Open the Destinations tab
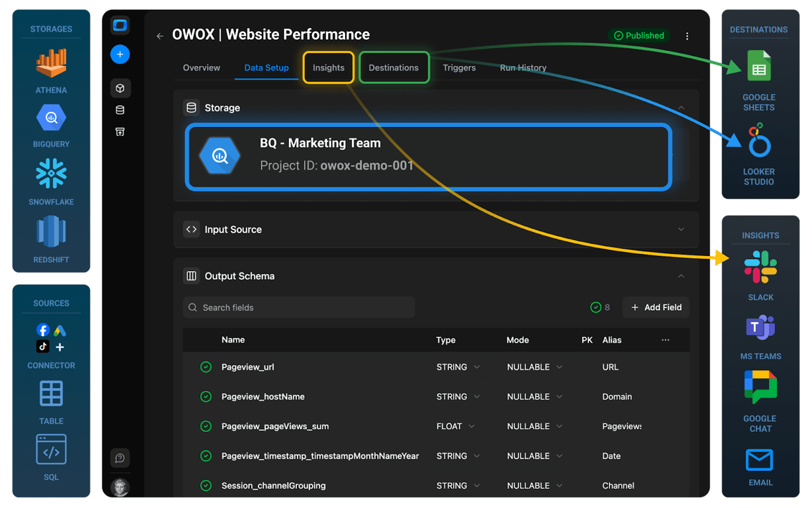 click(x=393, y=67)
